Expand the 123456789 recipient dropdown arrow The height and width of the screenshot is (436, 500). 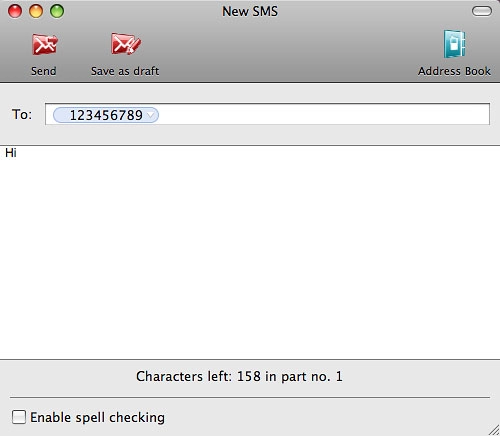point(151,115)
